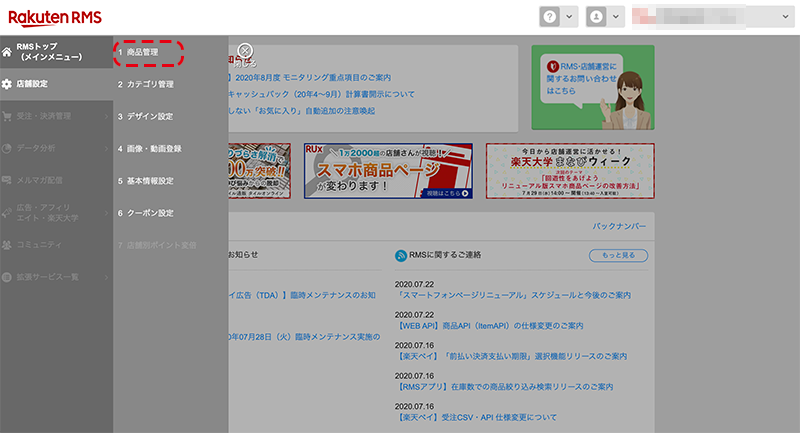
Task: Open ディスプレイ広告（TDA）臨時メンテナンスのお知らせ link
Action: [x=302, y=295]
